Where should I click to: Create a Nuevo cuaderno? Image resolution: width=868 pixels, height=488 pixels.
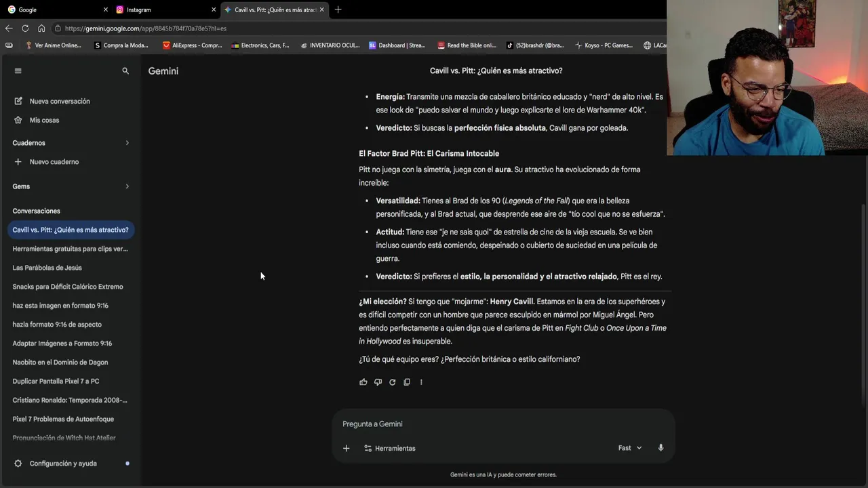click(x=47, y=162)
